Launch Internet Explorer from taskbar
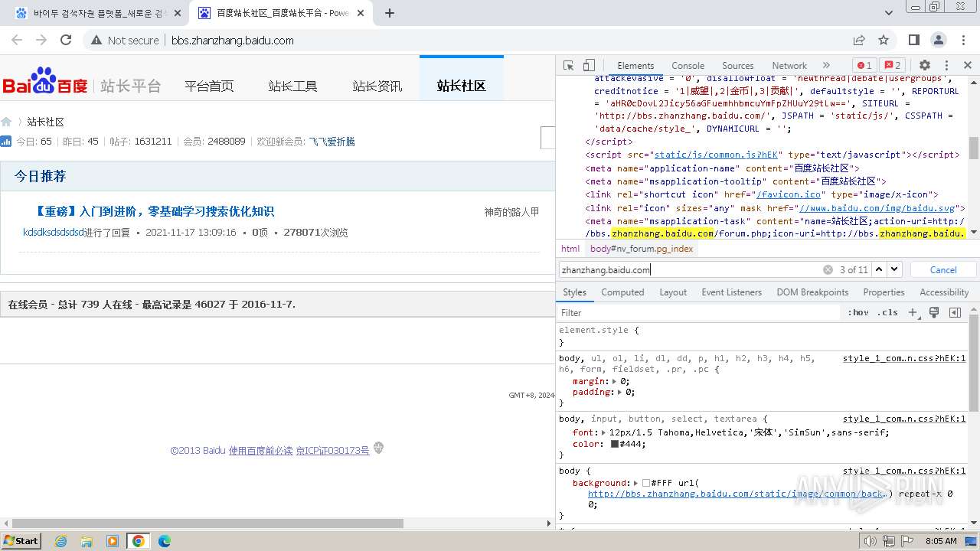The image size is (980, 551). click(61, 541)
